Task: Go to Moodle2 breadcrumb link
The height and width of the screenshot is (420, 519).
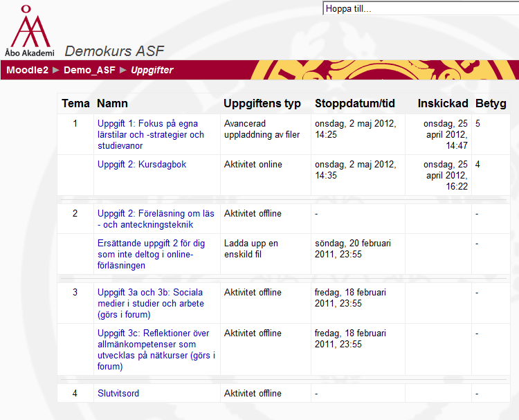Action: tap(28, 70)
